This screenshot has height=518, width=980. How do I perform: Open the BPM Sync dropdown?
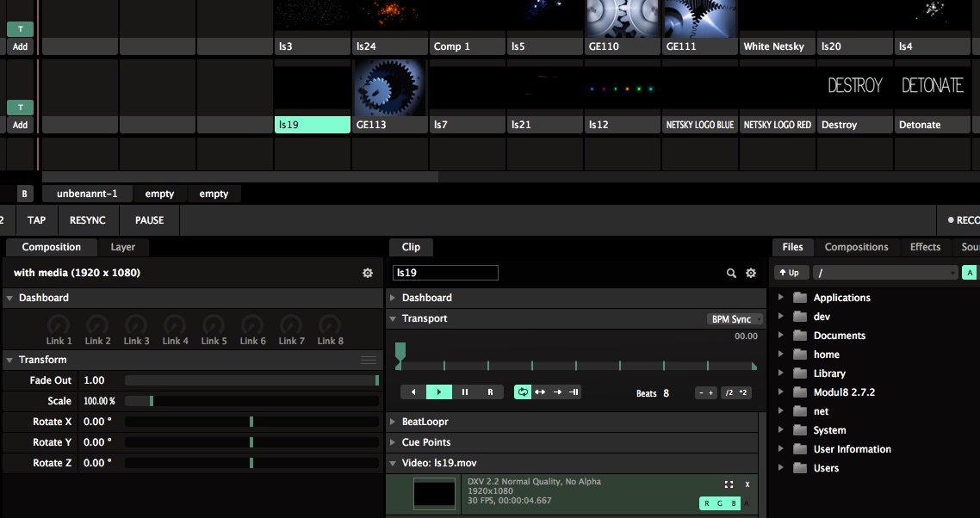click(735, 319)
